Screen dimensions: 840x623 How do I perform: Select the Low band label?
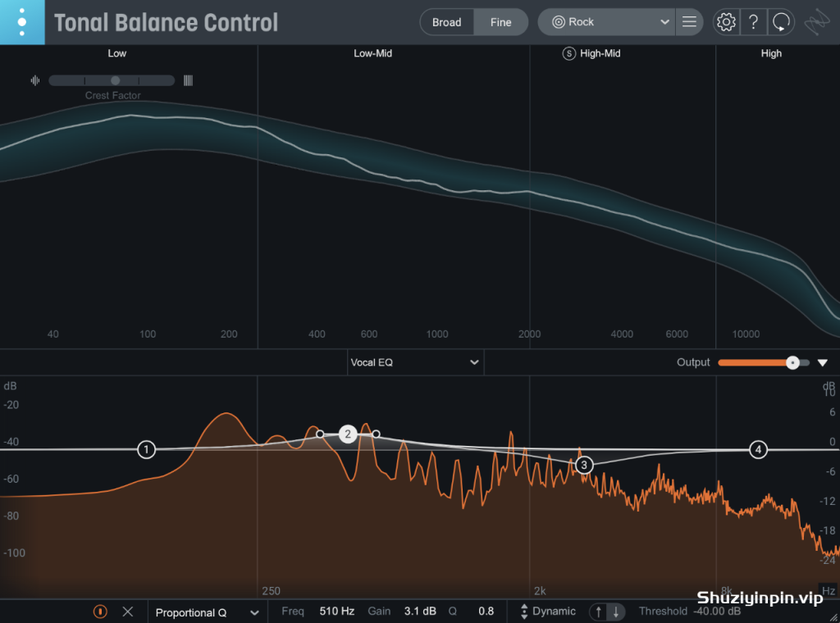pos(116,53)
